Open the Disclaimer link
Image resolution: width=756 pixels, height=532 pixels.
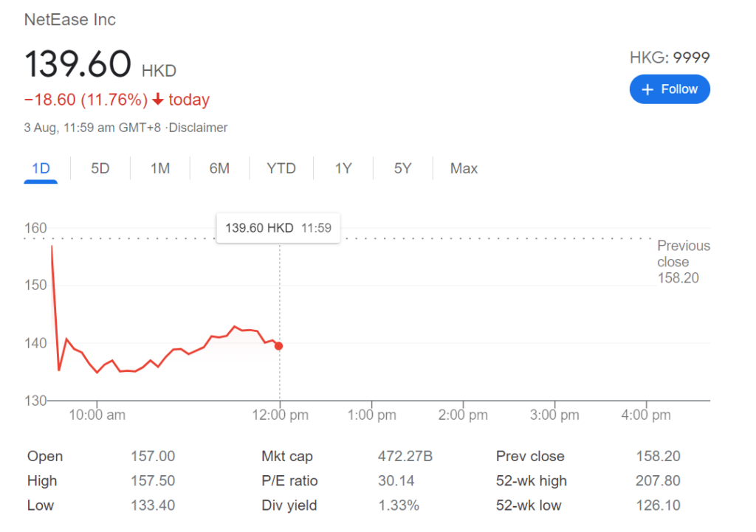198,128
